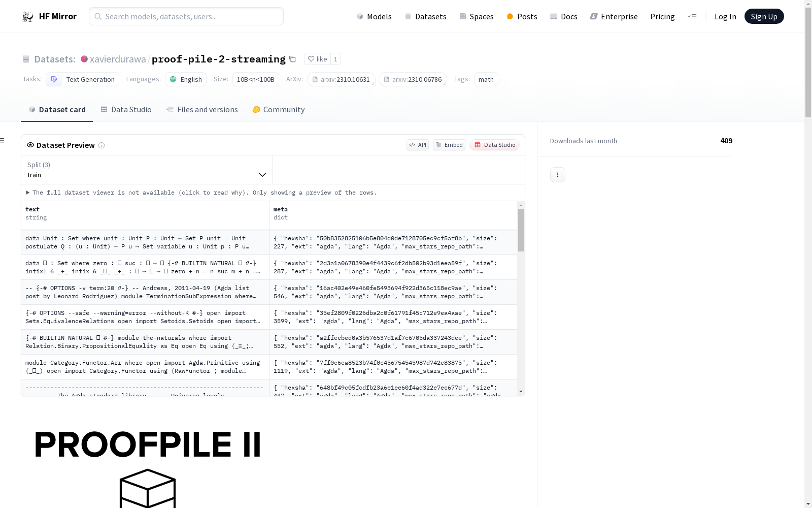
Task: Click the table scrollbar up arrow
Action: coord(521,205)
